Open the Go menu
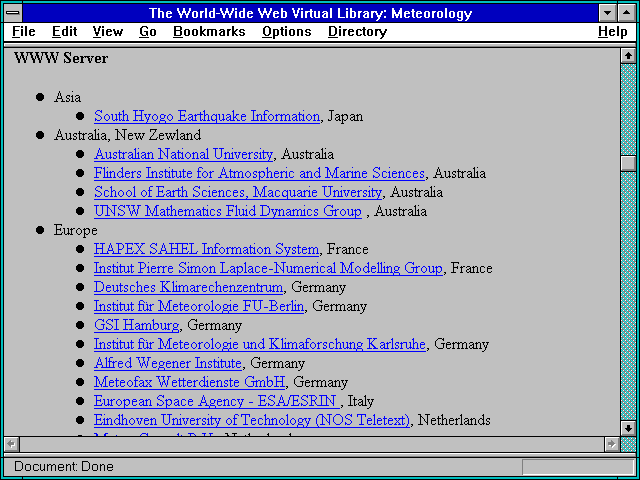 (x=147, y=32)
